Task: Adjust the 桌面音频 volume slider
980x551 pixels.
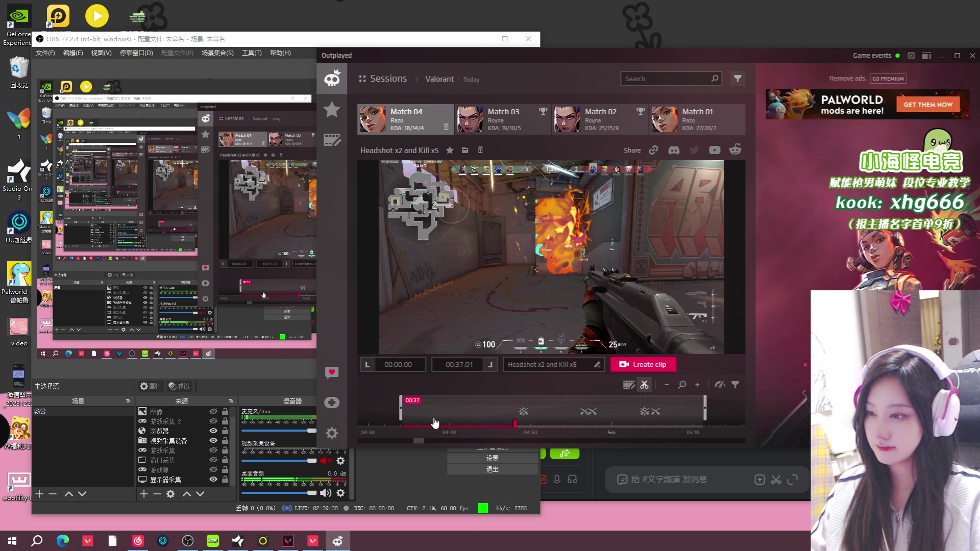Action: pos(279,493)
